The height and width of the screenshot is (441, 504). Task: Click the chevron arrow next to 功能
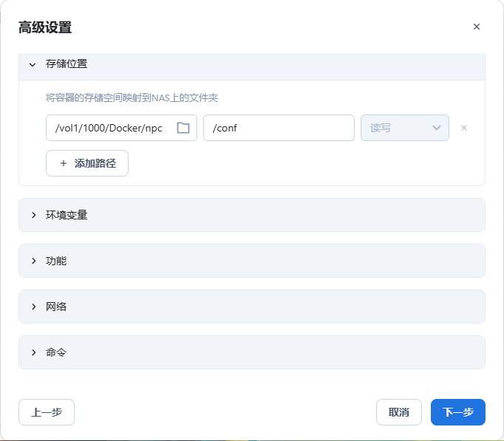(x=33, y=261)
